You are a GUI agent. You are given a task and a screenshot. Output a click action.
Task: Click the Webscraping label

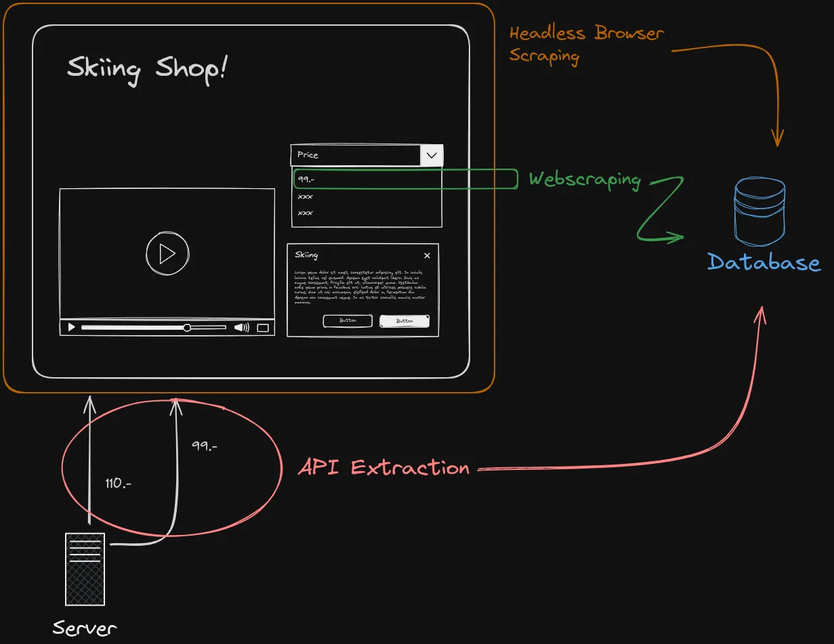click(584, 179)
